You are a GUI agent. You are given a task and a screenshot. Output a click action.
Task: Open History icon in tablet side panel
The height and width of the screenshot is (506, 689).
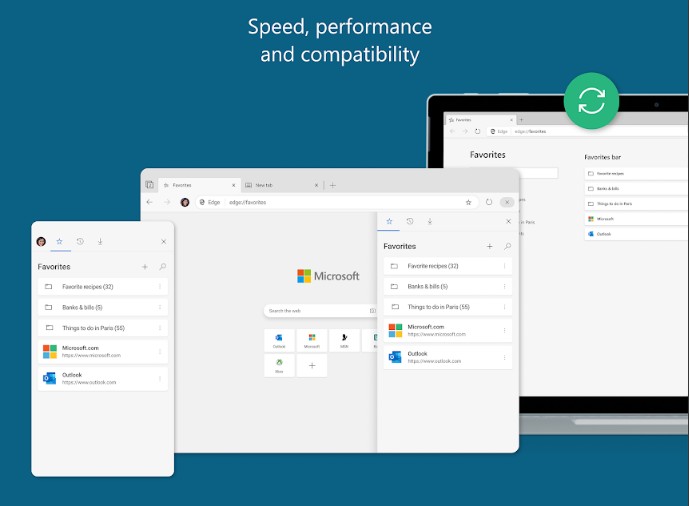(410, 221)
